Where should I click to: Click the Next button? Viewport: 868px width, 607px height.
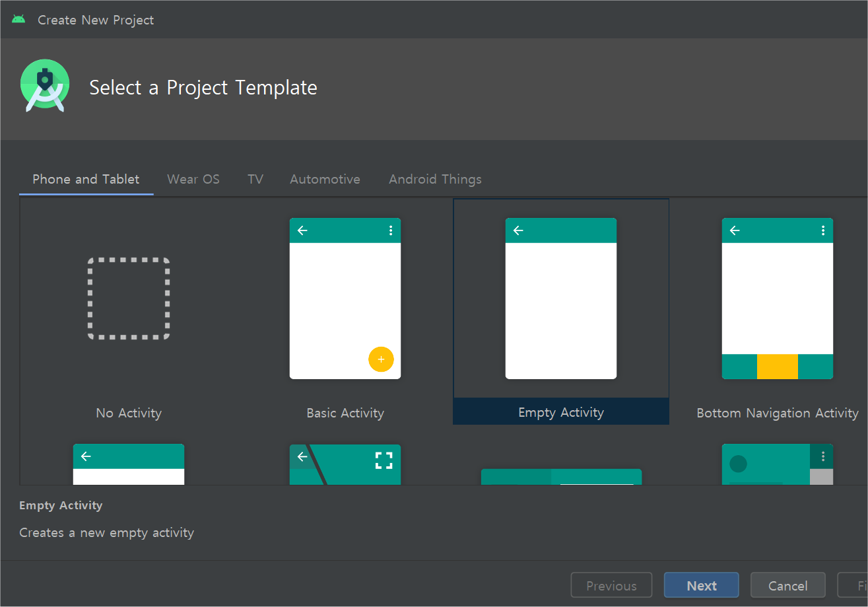(701, 585)
